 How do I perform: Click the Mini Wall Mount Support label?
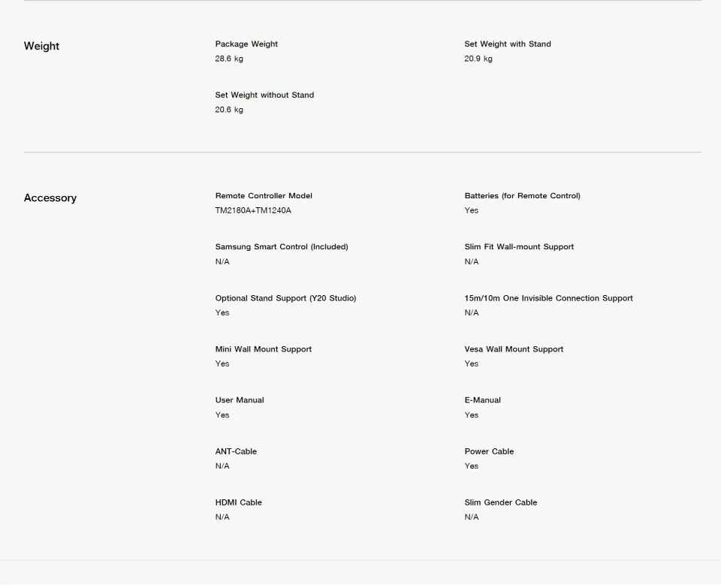[263, 349]
